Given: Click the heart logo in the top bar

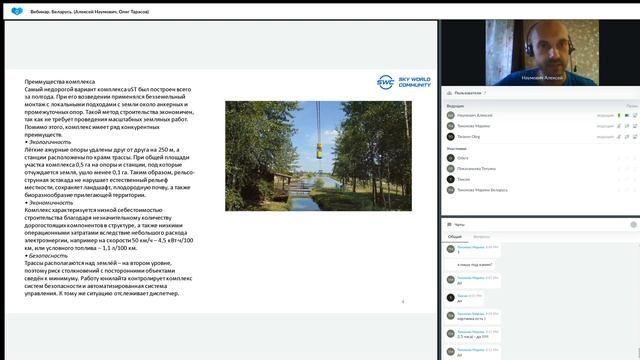Looking at the screenshot, I should click(17, 11).
